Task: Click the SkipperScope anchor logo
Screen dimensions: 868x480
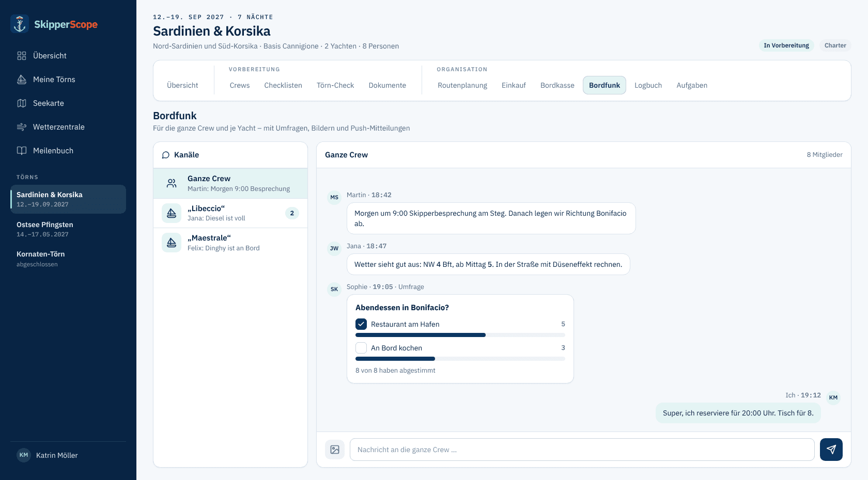Action: tap(20, 24)
